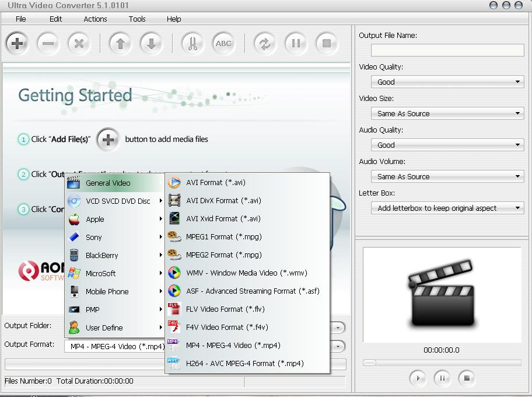The width and height of the screenshot is (532, 397).
Task: Open the Audio Quality dropdown
Action: click(x=447, y=145)
